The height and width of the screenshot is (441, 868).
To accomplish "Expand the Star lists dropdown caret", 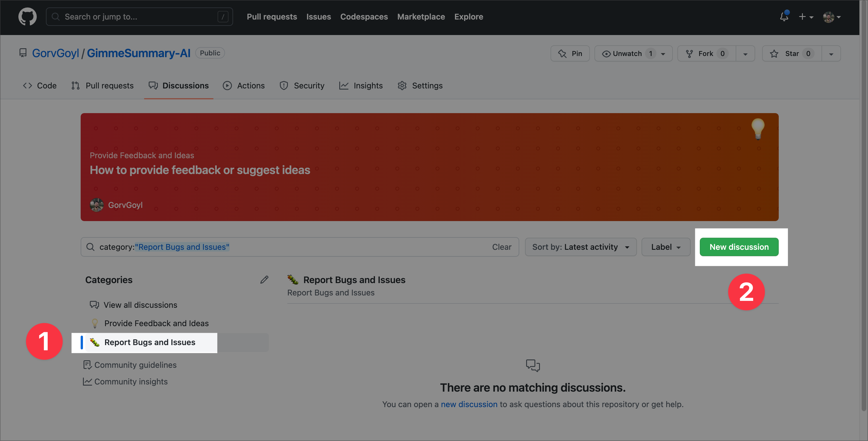I will point(831,54).
